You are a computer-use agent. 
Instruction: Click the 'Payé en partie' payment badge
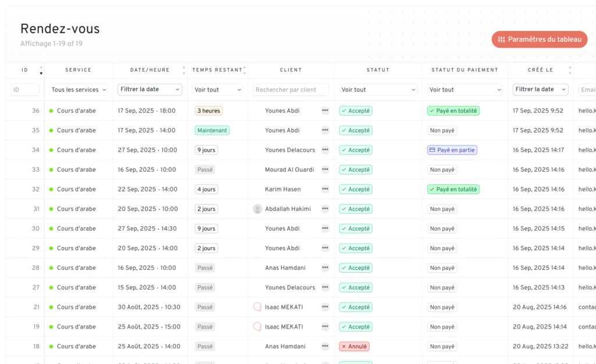pos(452,150)
